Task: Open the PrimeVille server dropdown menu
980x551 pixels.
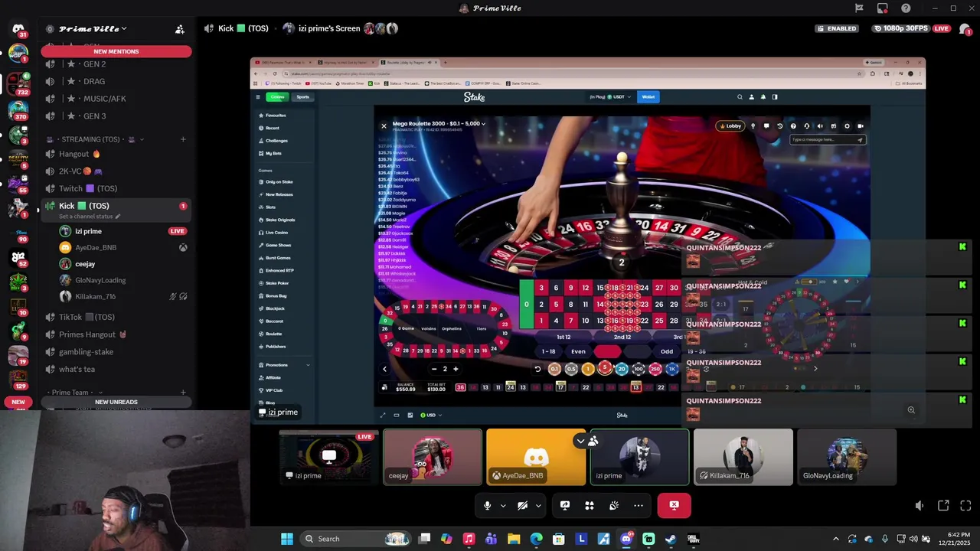Action: click(93, 29)
